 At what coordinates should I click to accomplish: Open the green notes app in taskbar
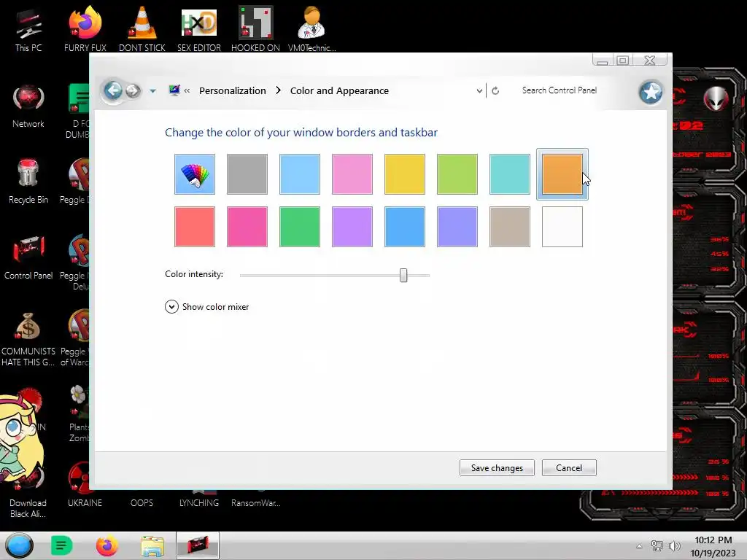pyautogui.click(x=61, y=545)
